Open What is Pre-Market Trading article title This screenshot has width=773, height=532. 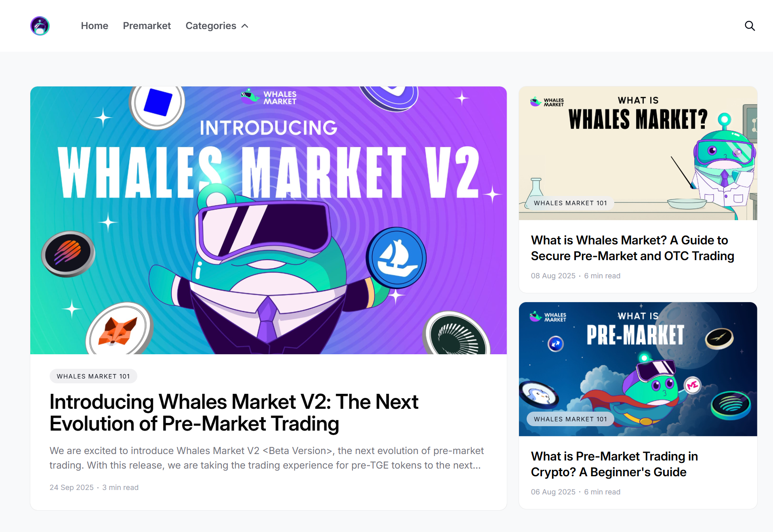[x=614, y=464]
